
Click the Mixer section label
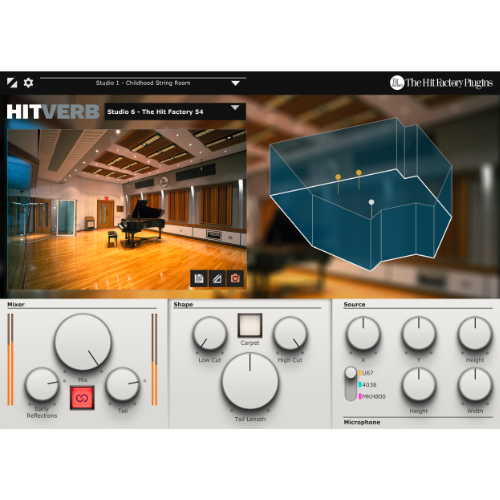click(16, 304)
